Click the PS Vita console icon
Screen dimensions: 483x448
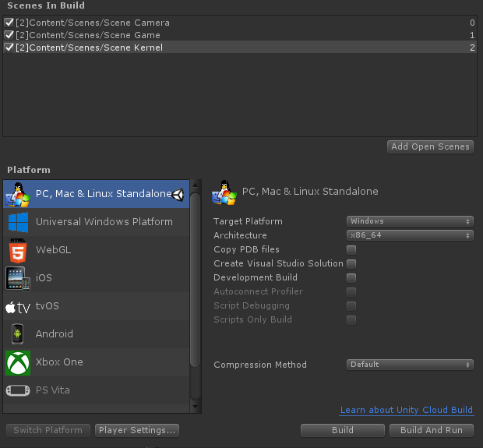18,390
